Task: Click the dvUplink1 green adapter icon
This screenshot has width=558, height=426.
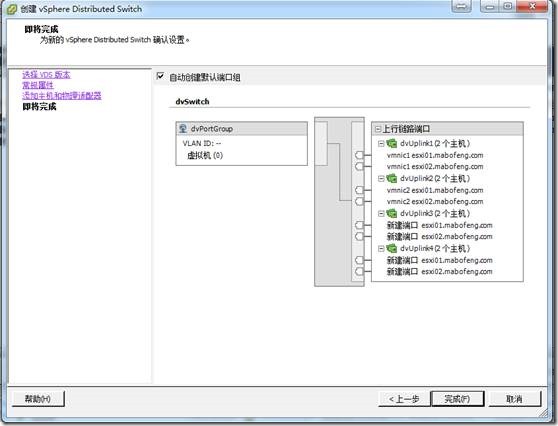Action: point(391,143)
